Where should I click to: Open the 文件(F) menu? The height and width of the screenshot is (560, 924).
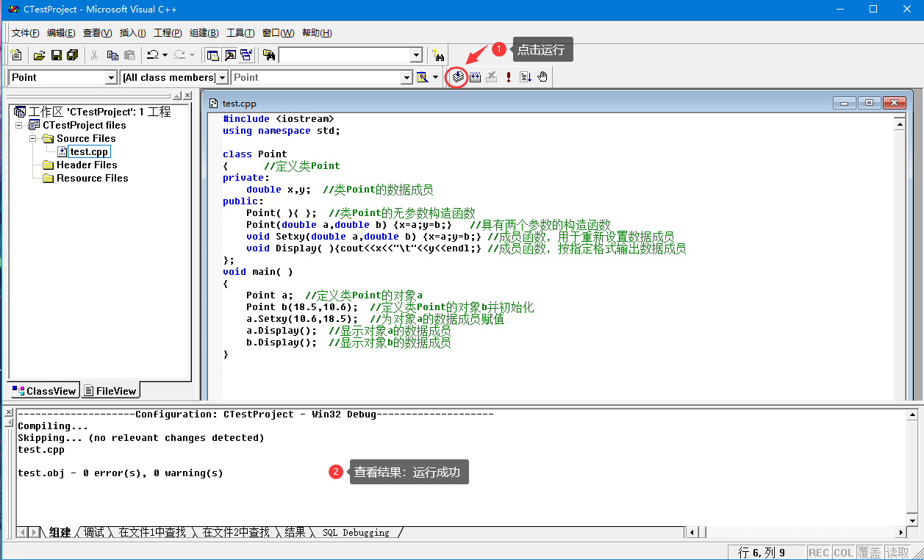[x=26, y=33]
